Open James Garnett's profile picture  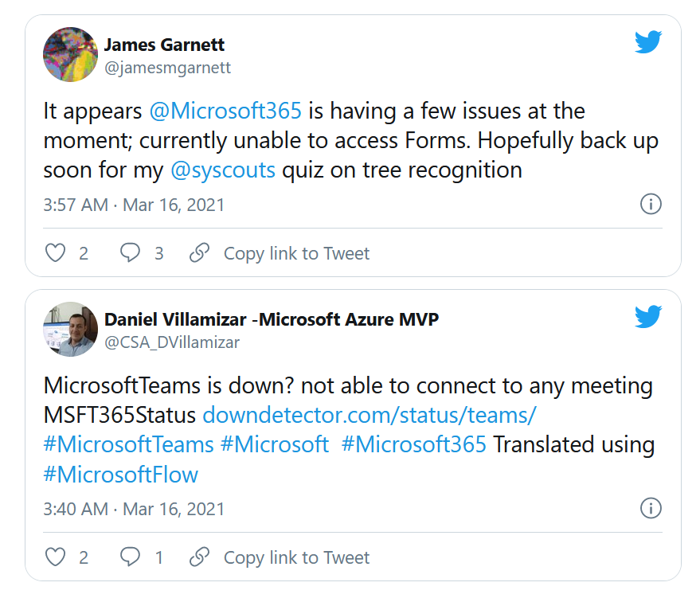point(70,54)
